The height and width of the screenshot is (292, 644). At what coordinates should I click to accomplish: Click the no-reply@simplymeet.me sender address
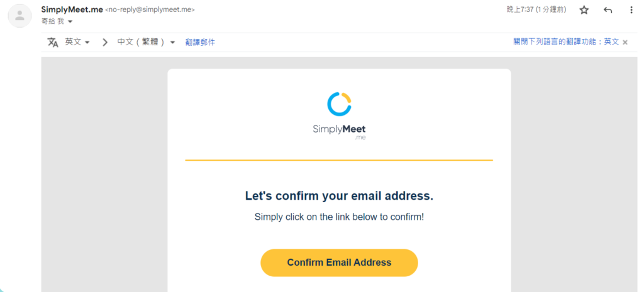[150, 10]
